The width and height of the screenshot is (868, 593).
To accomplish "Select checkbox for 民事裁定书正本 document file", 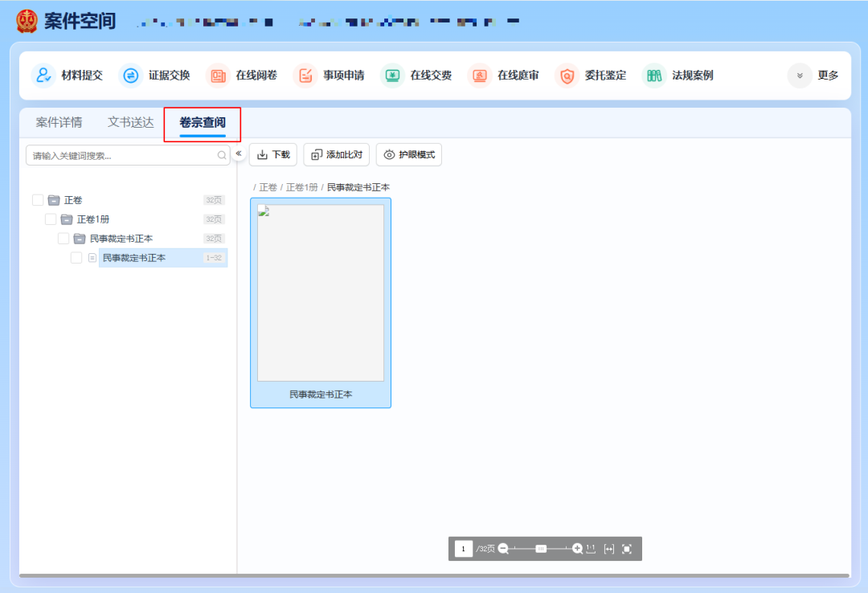I will [x=76, y=258].
